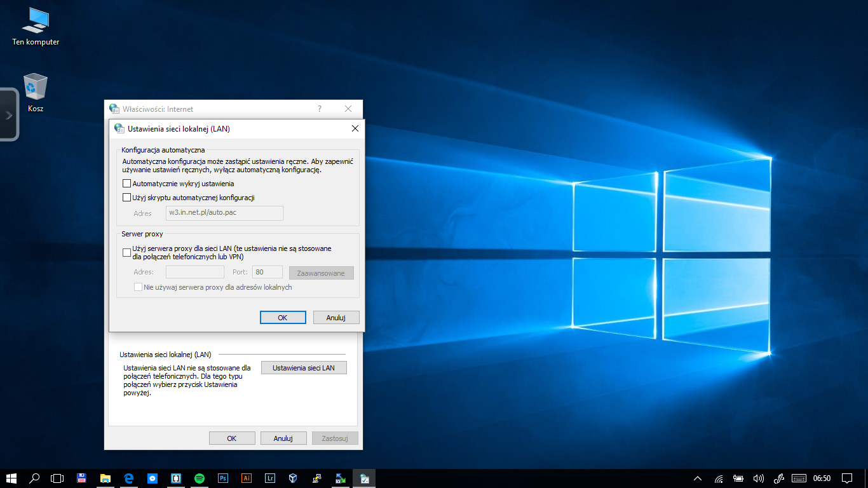
Task: Close the Ustawienia sieci lokalnej dialog
Action: click(355, 128)
